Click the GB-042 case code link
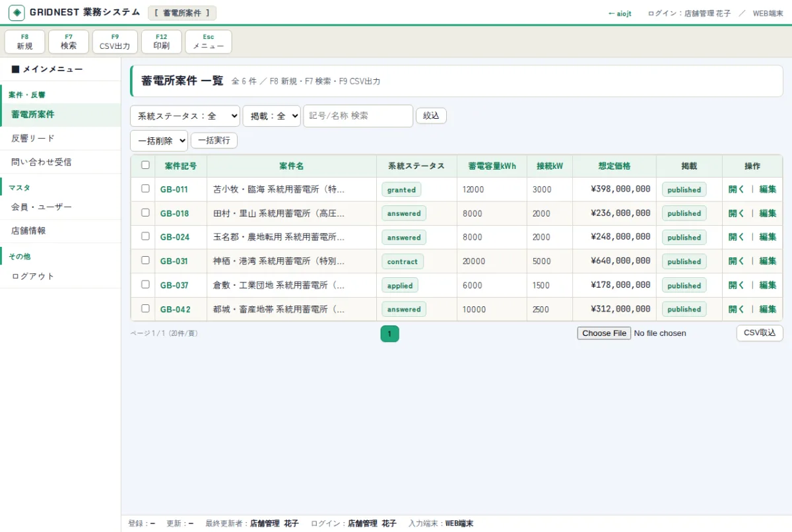The image size is (792, 532). pyautogui.click(x=176, y=309)
